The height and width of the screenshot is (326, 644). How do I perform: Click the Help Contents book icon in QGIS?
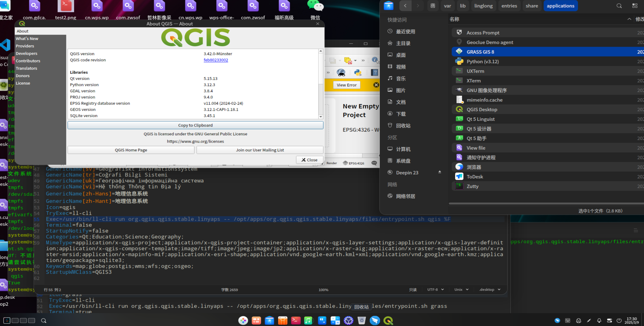tap(375, 72)
